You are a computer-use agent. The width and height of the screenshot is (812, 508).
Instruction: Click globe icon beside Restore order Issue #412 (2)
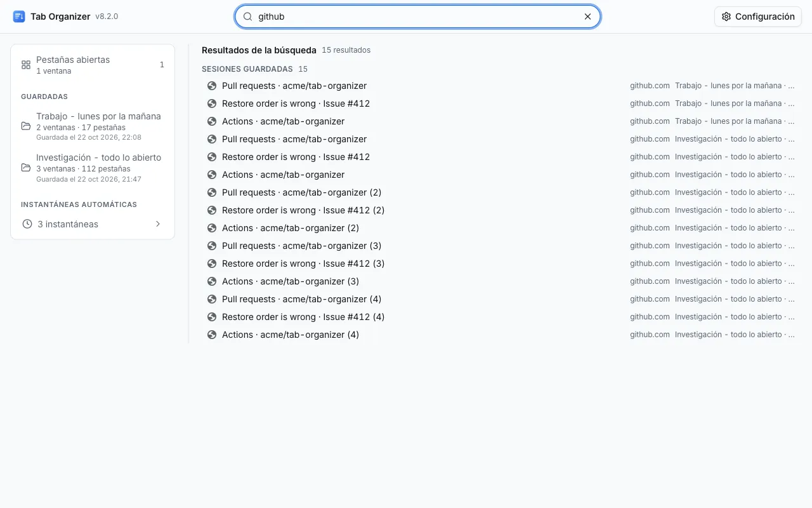(212, 210)
